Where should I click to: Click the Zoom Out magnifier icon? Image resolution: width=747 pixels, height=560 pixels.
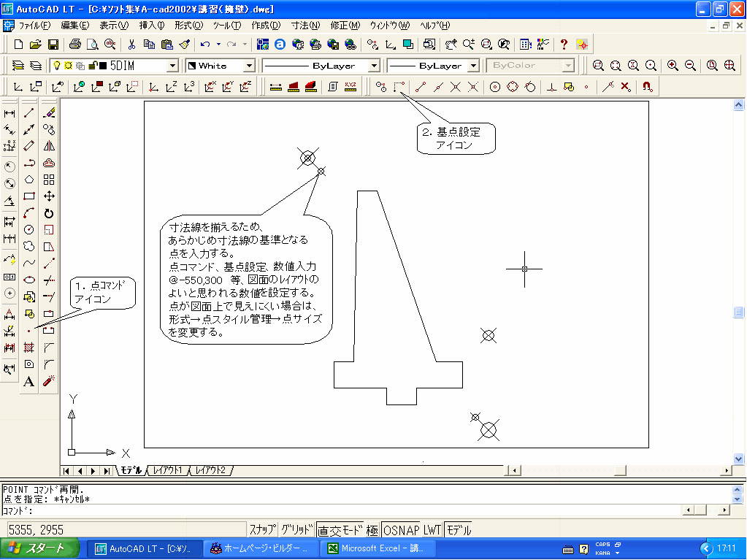pos(690,66)
